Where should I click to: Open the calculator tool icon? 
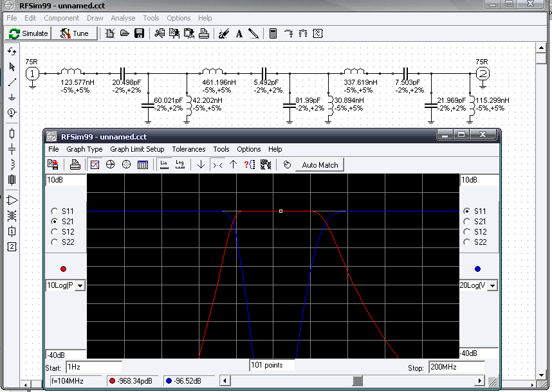point(273,33)
